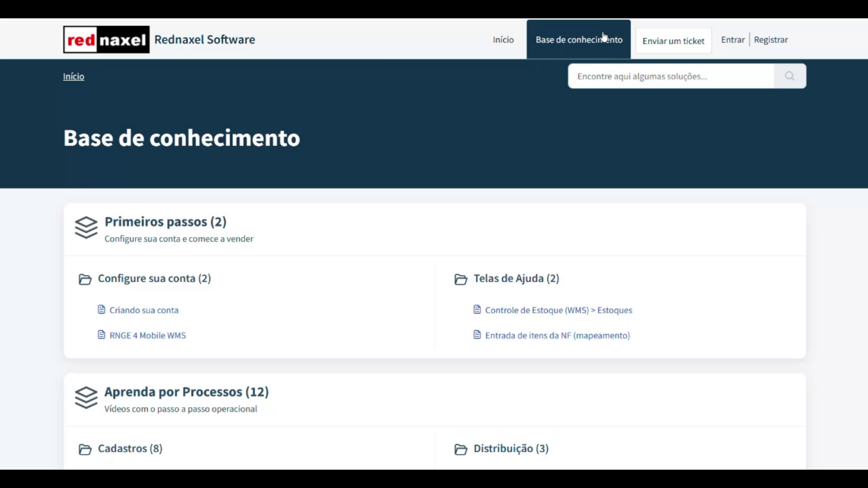This screenshot has height=488, width=868.
Task: Click the Registrar link
Action: pos(770,39)
